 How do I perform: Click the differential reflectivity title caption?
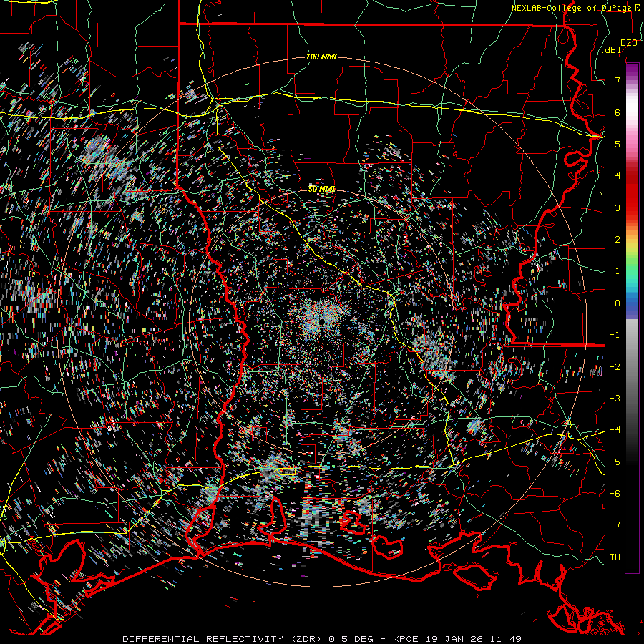(322, 639)
